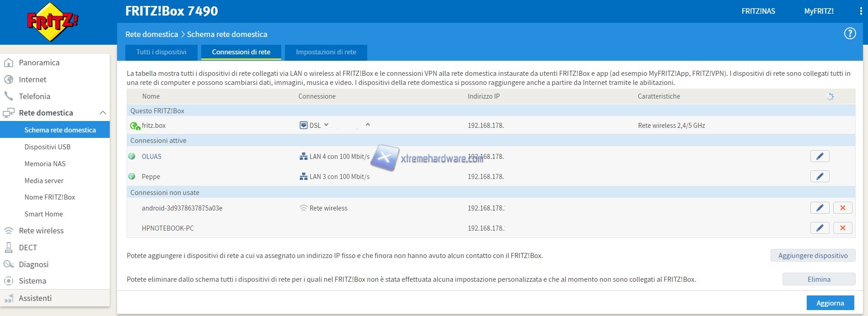Click the up arrow next to DSL

pos(368,125)
